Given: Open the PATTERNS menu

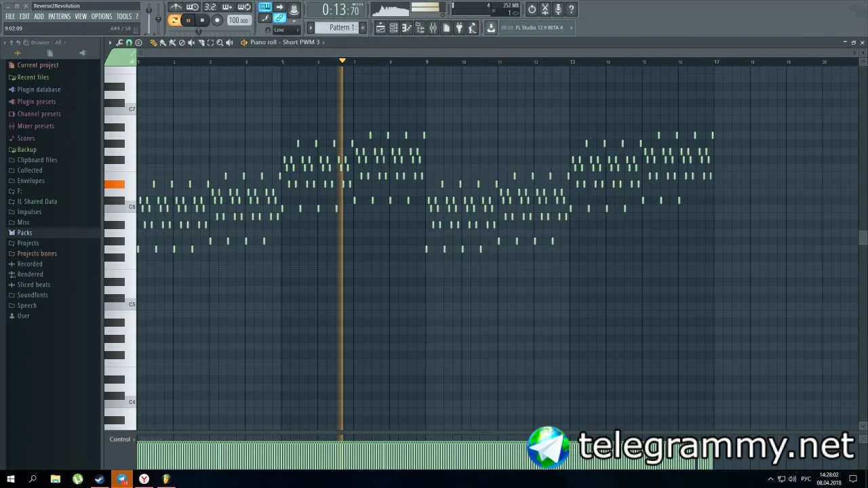Looking at the screenshot, I should coord(59,16).
